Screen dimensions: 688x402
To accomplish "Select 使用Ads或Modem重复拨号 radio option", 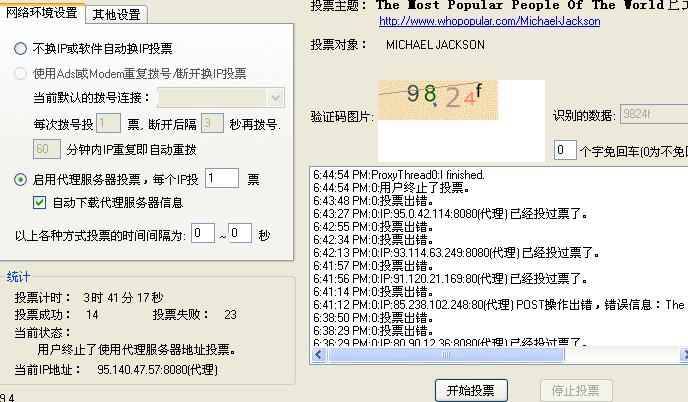I will 21,73.
